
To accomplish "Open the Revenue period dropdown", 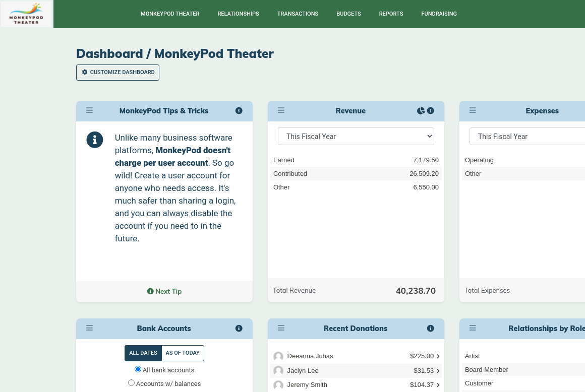I will (x=356, y=137).
